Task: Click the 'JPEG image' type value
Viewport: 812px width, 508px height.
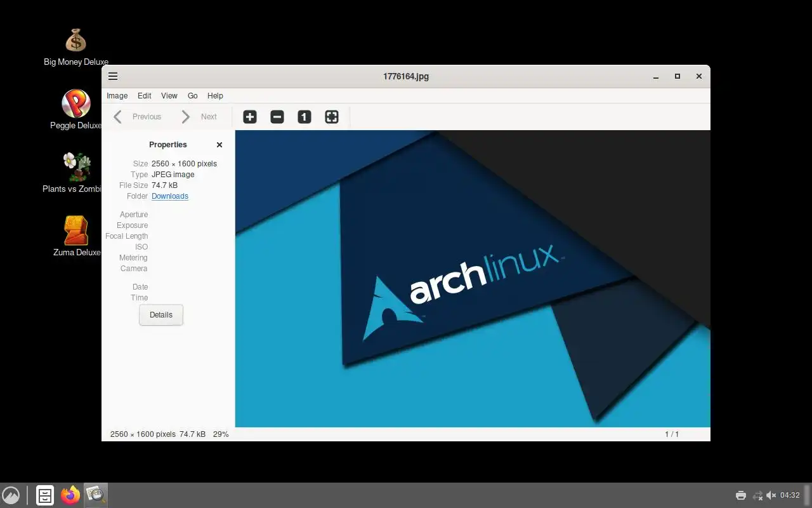Action: point(173,175)
